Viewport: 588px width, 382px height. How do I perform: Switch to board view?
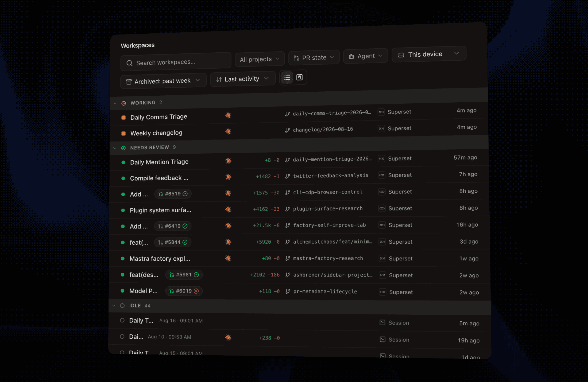point(299,77)
